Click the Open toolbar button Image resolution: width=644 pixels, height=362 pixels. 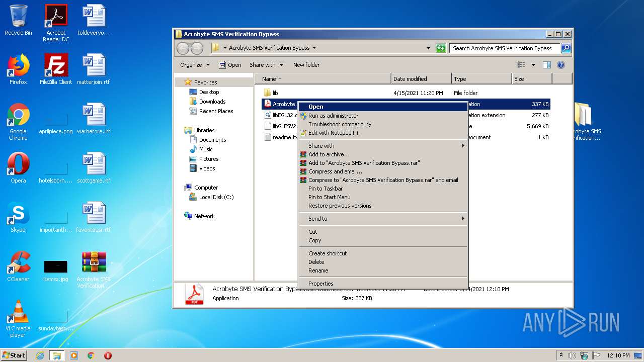230,65
